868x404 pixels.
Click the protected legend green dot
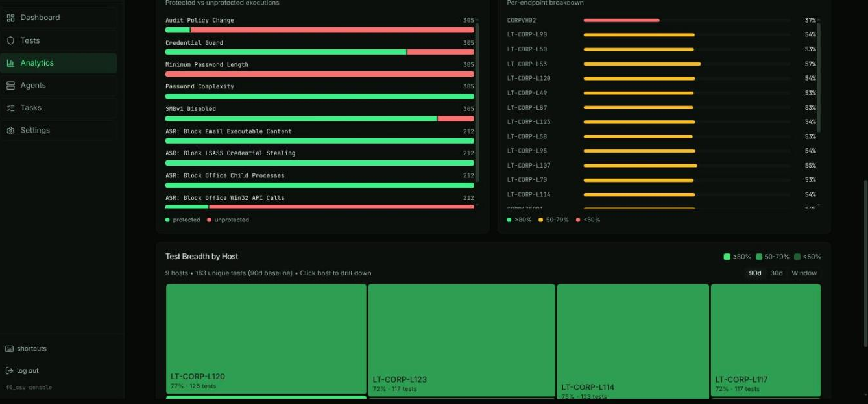point(167,220)
